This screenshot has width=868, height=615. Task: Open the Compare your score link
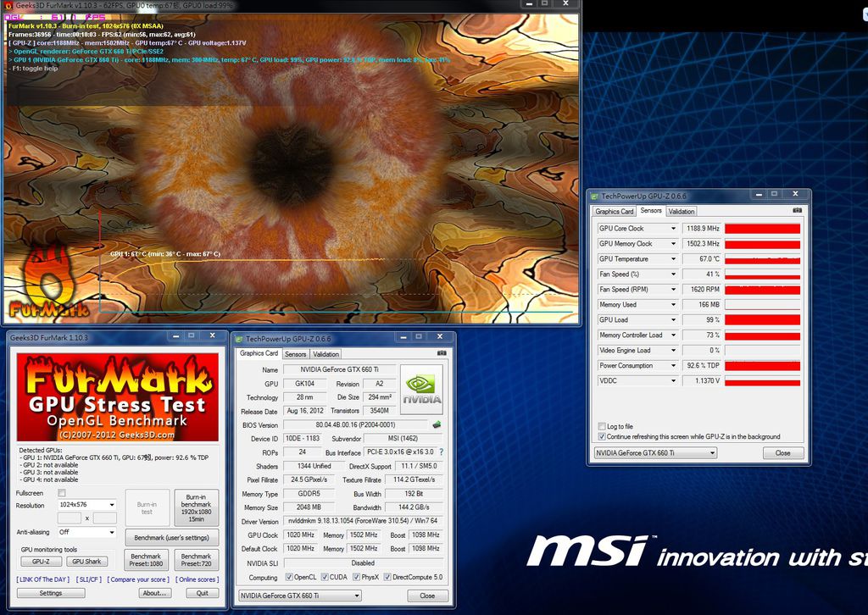pos(138,579)
